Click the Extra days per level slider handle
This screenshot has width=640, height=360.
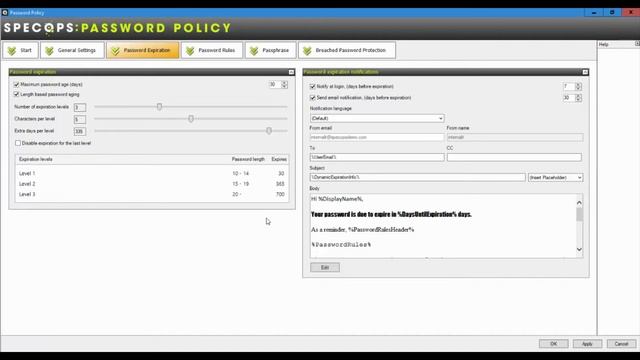point(269,131)
